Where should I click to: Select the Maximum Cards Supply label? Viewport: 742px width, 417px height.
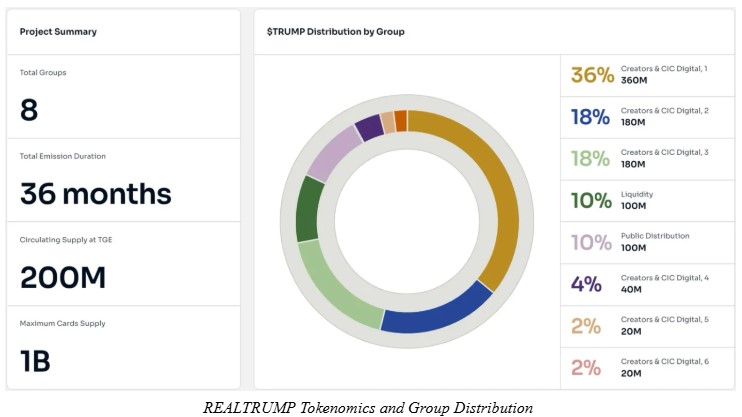(x=62, y=323)
